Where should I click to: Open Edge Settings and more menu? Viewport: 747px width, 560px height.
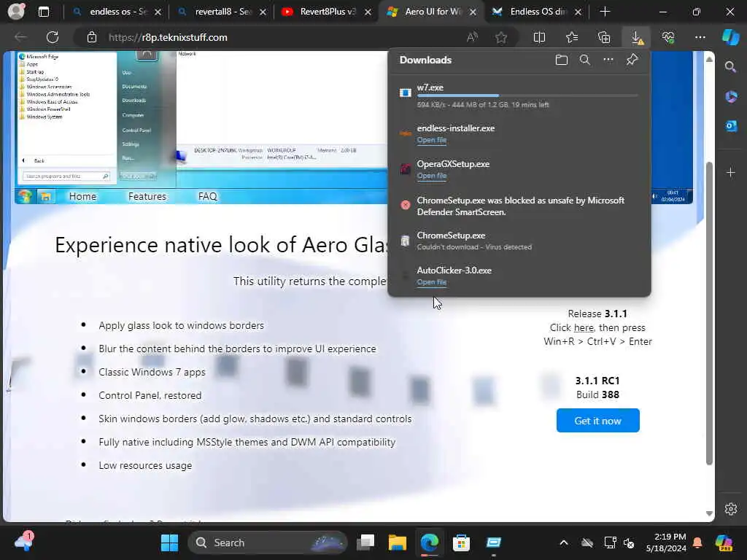700,37
